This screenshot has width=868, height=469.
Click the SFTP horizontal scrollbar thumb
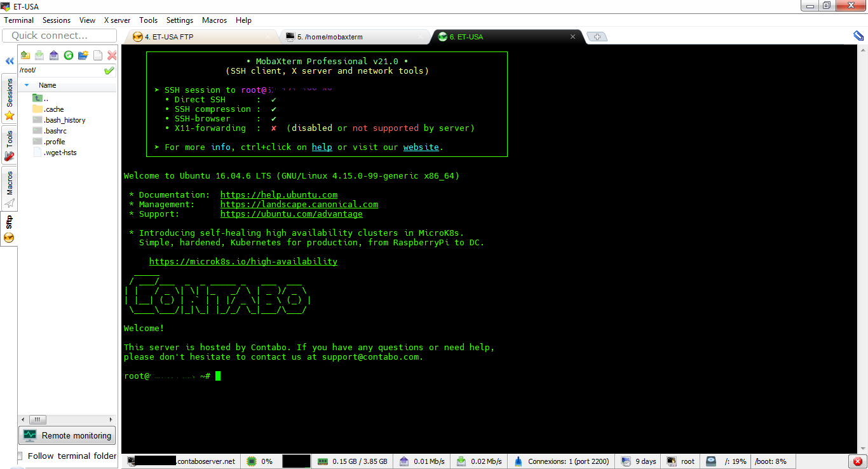coord(37,419)
